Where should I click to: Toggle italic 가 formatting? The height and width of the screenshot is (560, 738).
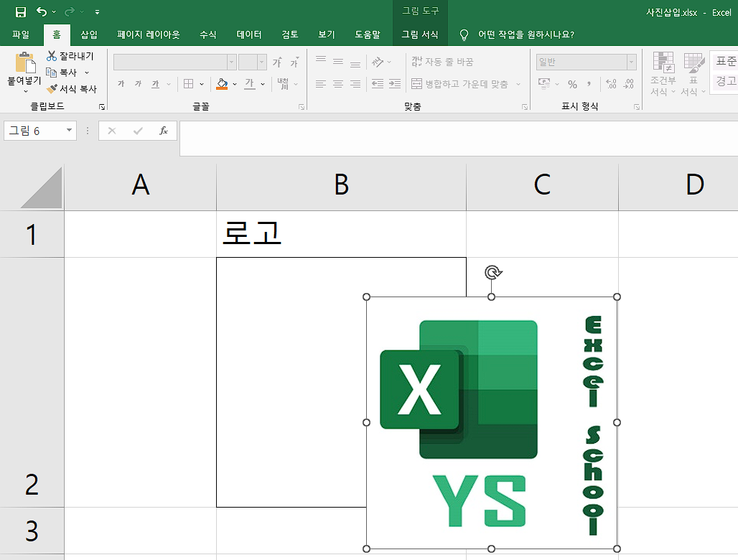pyautogui.click(x=138, y=84)
